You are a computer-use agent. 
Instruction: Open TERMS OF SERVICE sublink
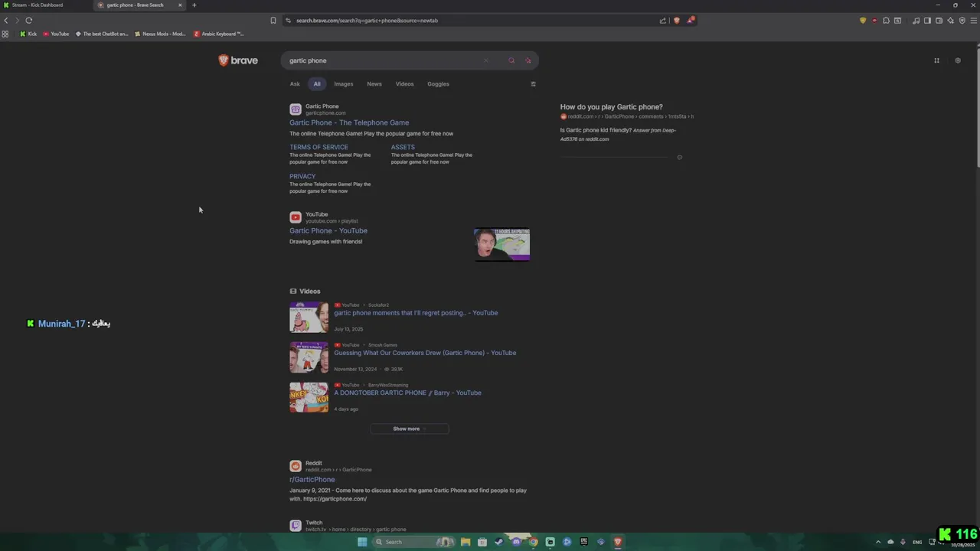point(318,147)
